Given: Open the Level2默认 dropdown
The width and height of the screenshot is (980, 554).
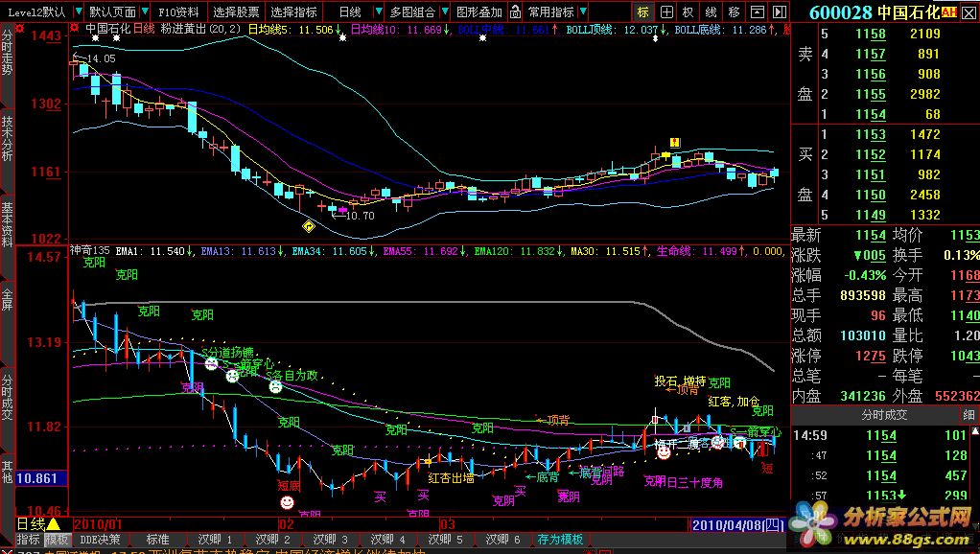Looking at the screenshot, I should coord(39,12).
